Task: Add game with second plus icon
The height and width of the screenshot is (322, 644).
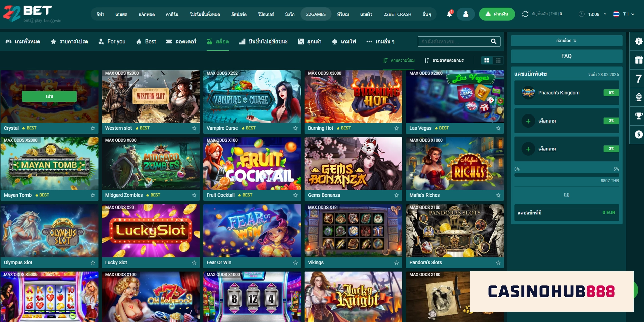Action: tap(528, 149)
